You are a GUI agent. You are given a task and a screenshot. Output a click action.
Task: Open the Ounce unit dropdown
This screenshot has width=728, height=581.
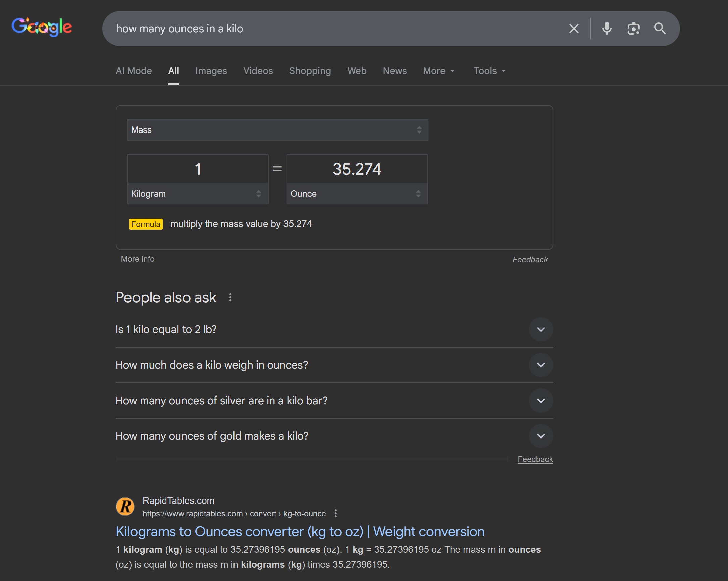click(x=357, y=194)
